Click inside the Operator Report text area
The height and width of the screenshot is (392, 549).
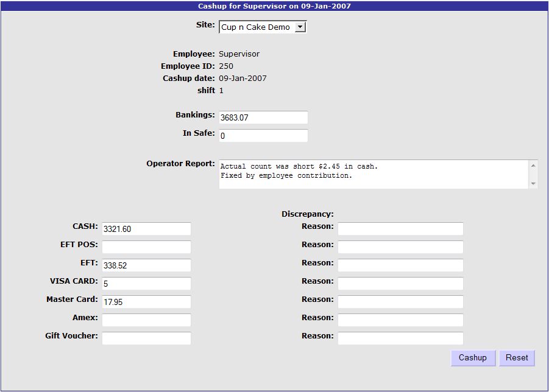tap(373, 175)
